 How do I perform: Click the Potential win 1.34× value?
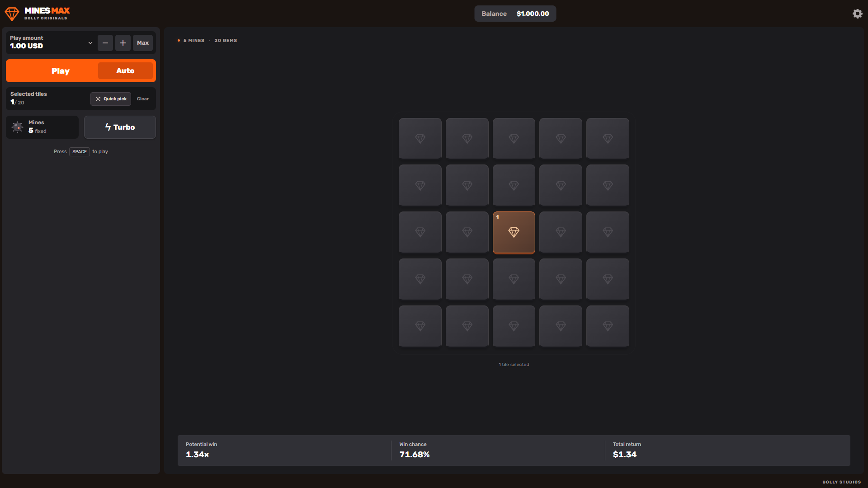(198, 455)
